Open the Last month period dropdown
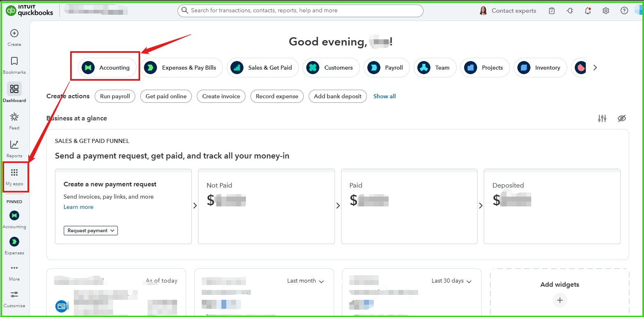Viewport: 644px width, 317px height. [305, 281]
